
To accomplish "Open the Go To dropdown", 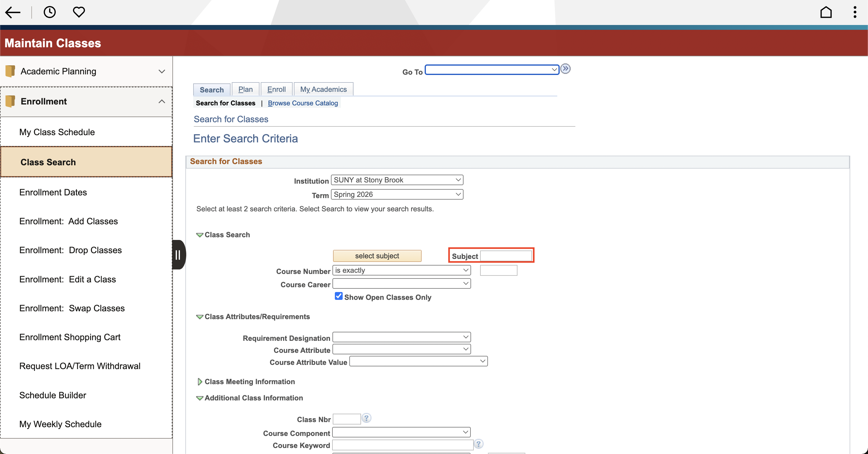I will tap(492, 70).
